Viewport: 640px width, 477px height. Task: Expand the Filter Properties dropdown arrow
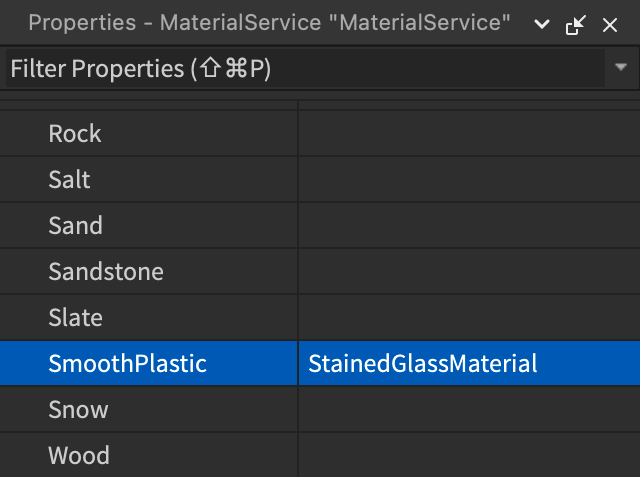pos(619,69)
